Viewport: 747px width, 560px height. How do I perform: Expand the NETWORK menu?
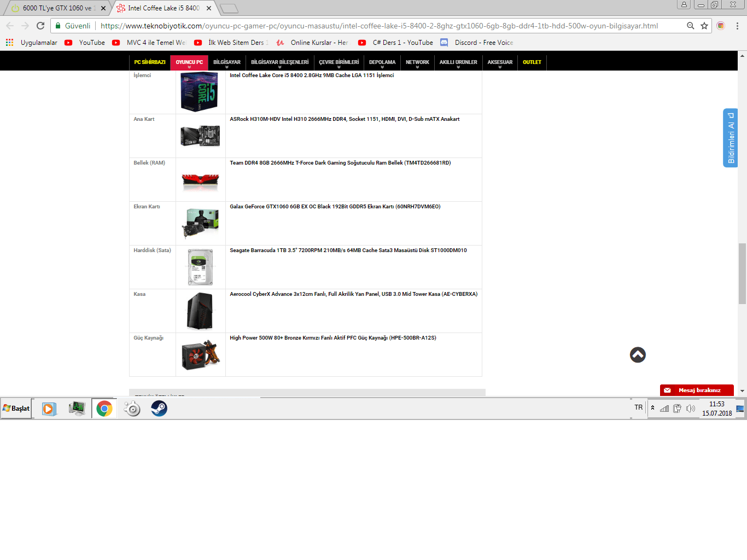(417, 62)
